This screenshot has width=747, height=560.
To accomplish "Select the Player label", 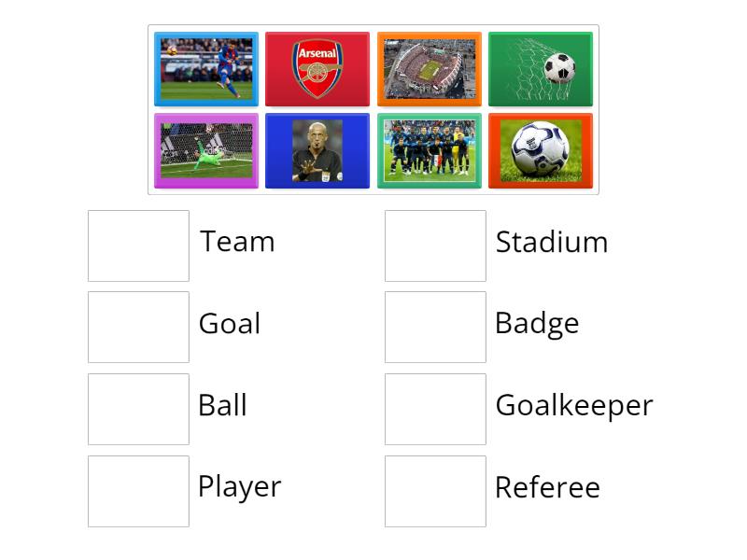I will [x=240, y=488].
